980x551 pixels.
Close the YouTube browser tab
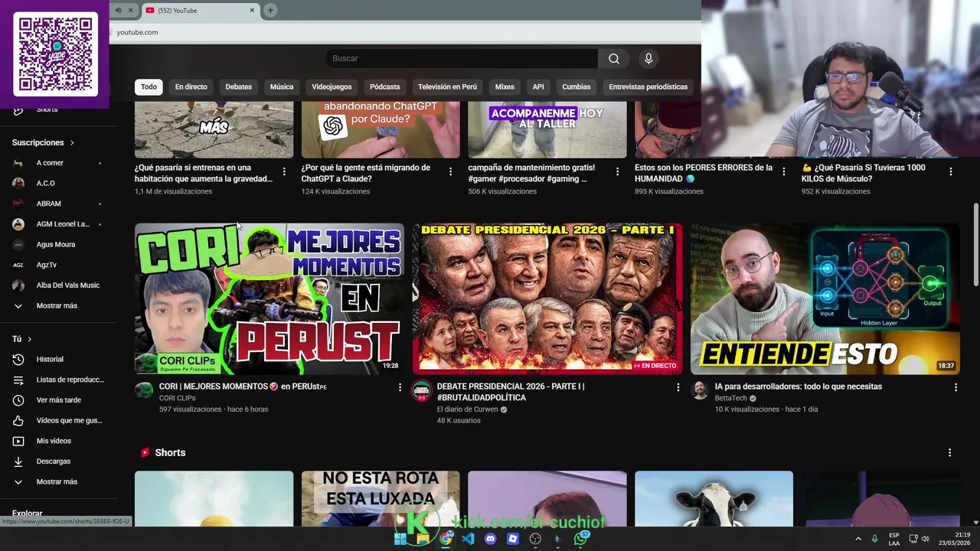pos(252,10)
